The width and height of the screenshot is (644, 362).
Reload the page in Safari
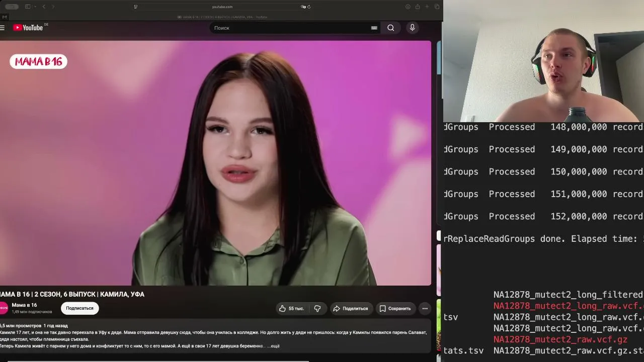[308, 7]
